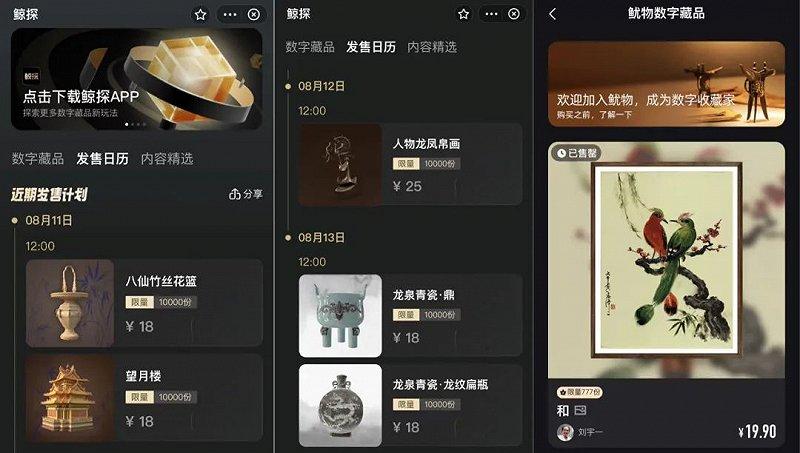Open the 欢迎加入鲸物 welcome banner
Screen dimensions: 800x453
[x=666, y=84]
